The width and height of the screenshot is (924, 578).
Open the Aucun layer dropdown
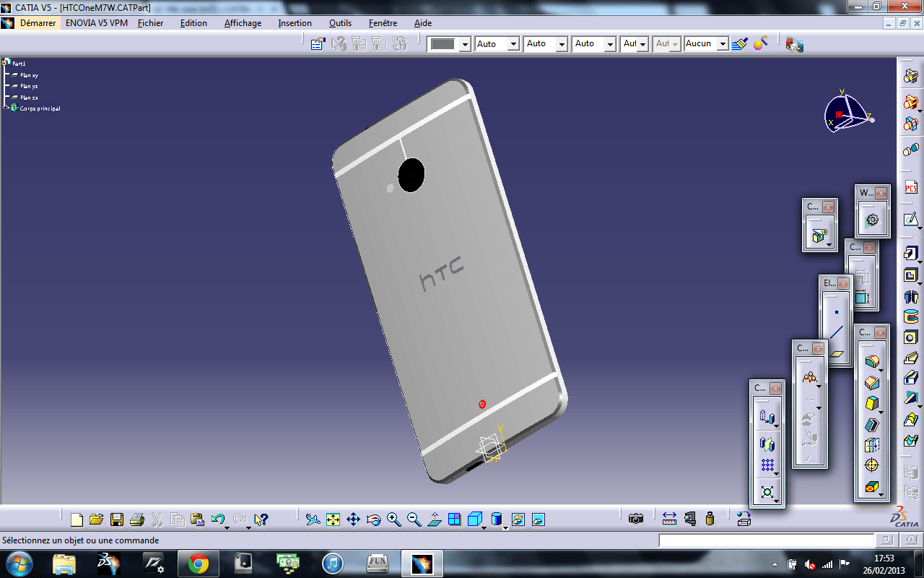tap(723, 44)
